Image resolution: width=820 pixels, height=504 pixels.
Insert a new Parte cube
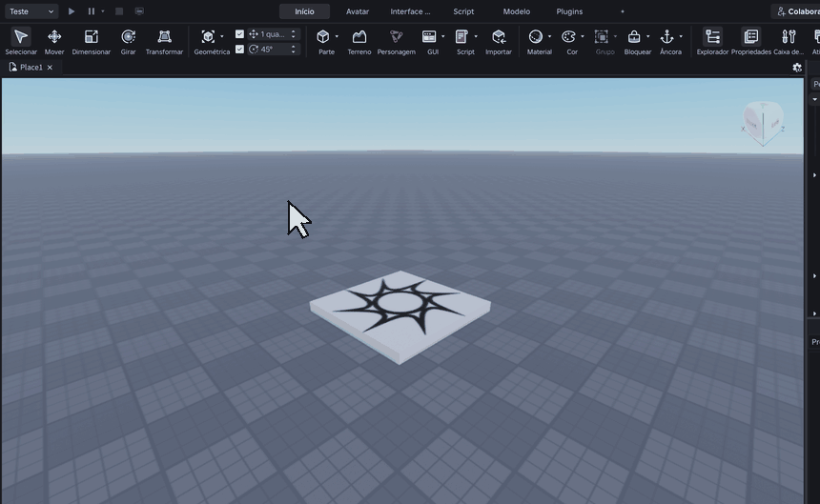tap(323, 36)
